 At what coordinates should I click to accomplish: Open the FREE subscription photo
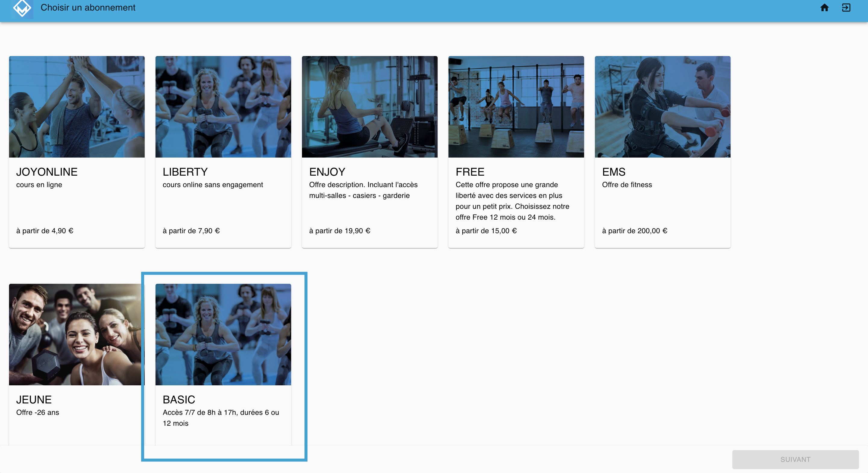click(x=516, y=106)
